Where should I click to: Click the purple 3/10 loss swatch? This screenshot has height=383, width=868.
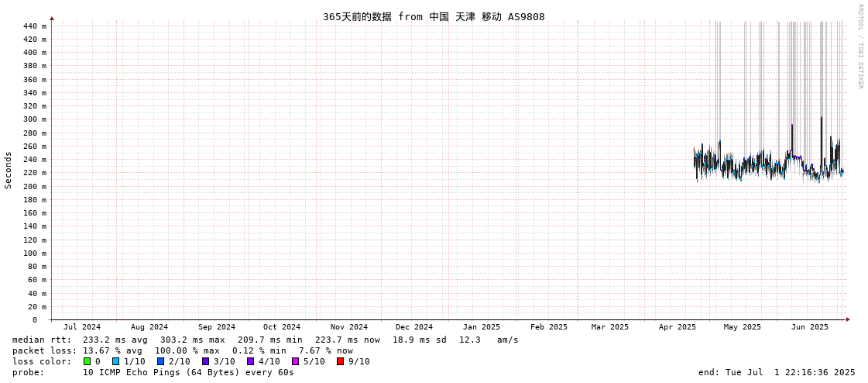click(205, 361)
